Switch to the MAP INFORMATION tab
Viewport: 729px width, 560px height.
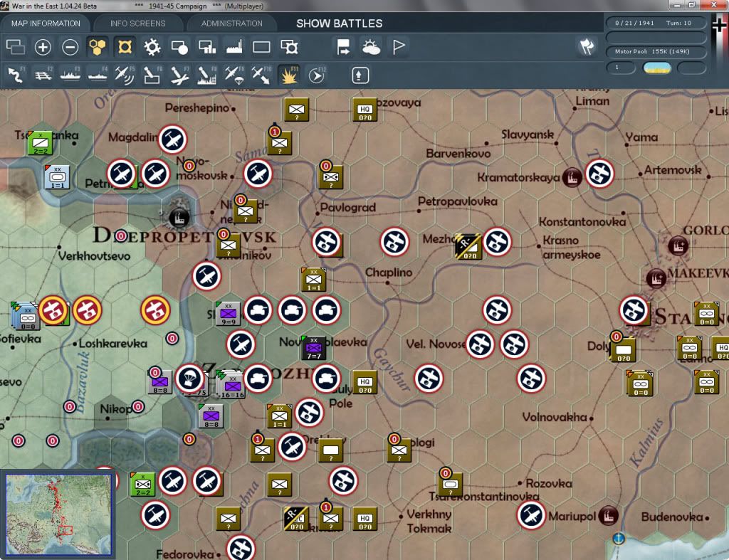(x=46, y=23)
